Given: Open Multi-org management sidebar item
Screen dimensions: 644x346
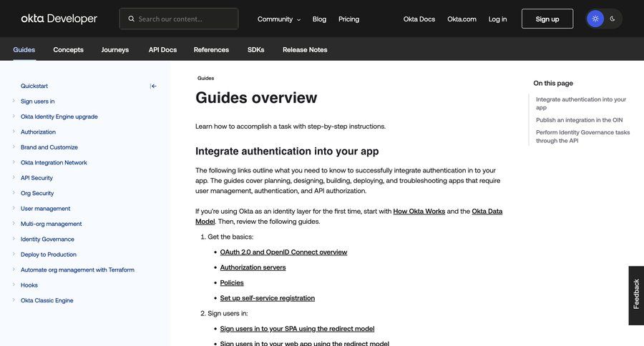Looking at the screenshot, I should (51, 224).
